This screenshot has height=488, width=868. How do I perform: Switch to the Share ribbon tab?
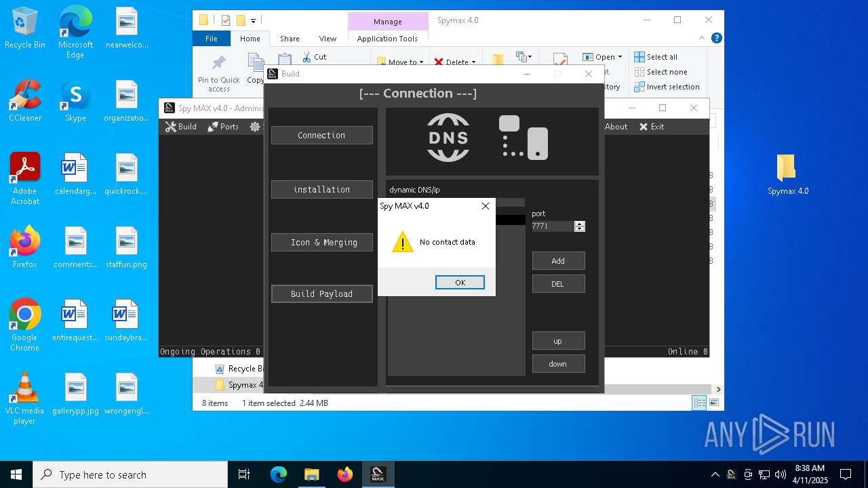coord(290,39)
